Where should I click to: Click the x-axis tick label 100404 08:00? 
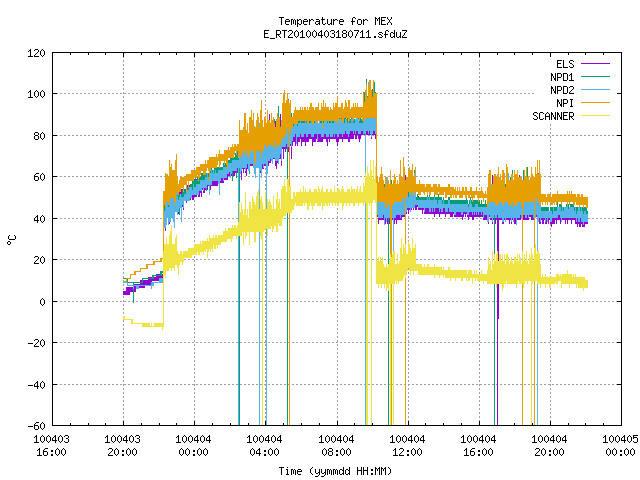pyautogui.click(x=336, y=446)
